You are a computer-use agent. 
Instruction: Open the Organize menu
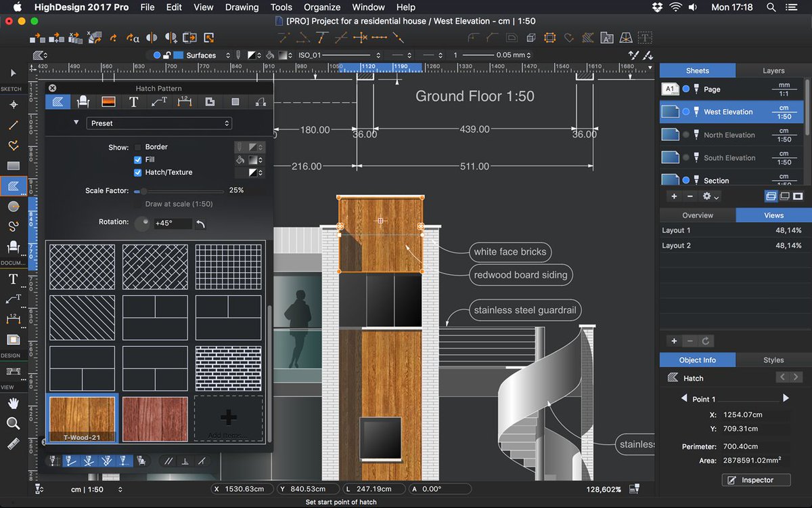coord(322,7)
